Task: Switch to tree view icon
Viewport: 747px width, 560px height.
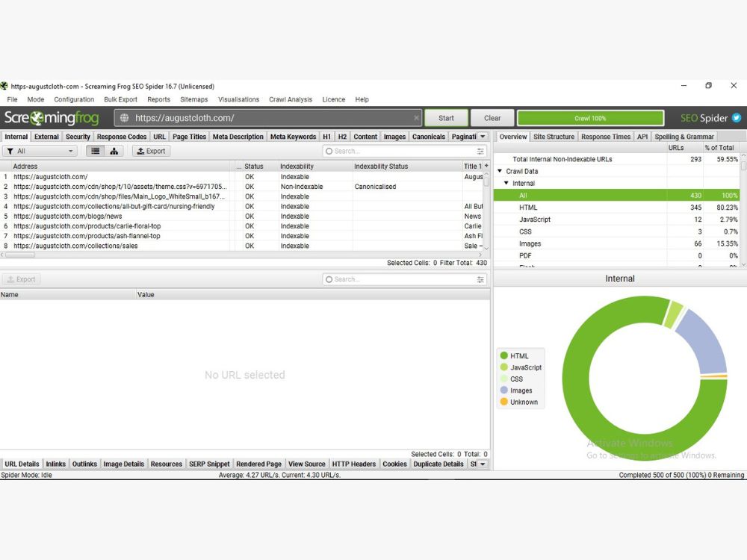Action: tap(114, 151)
